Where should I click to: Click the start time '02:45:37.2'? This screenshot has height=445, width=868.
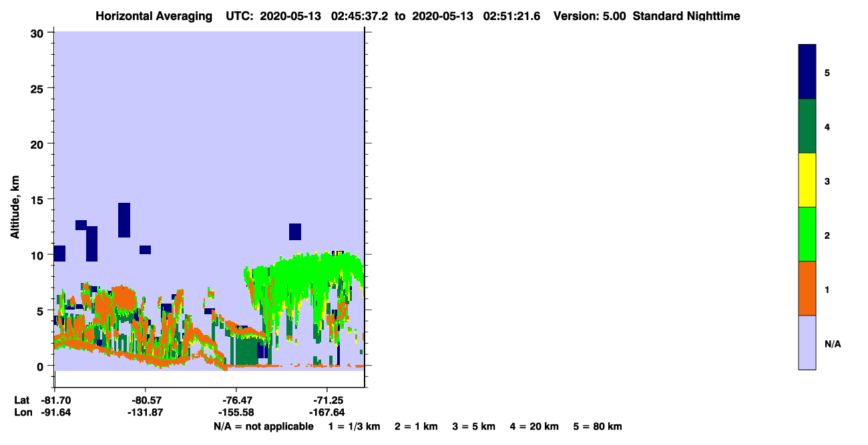[x=360, y=16]
